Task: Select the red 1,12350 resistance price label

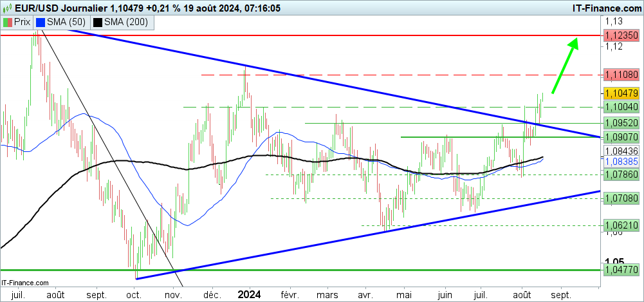Action: (621, 37)
